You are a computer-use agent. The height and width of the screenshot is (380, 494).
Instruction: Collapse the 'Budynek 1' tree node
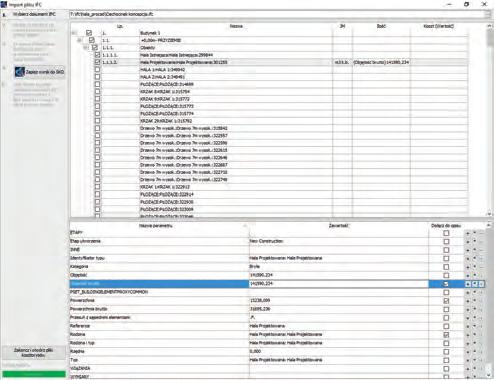coord(74,33)
